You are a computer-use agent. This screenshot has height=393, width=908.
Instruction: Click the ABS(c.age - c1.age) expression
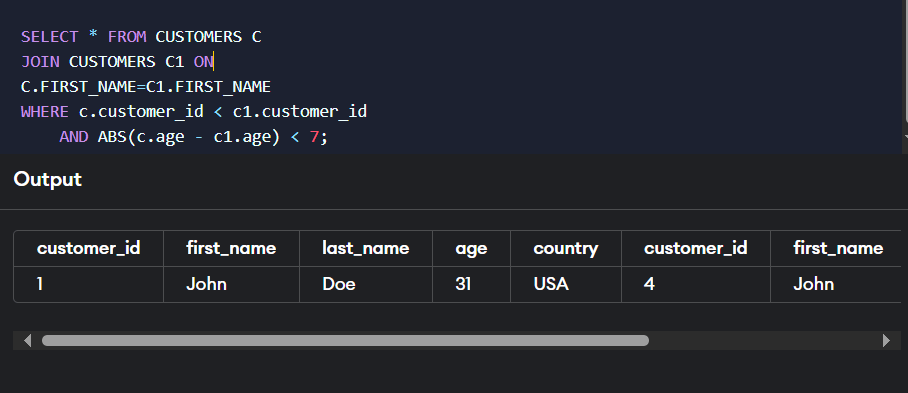pyautogui.click(x=189, y=138)
